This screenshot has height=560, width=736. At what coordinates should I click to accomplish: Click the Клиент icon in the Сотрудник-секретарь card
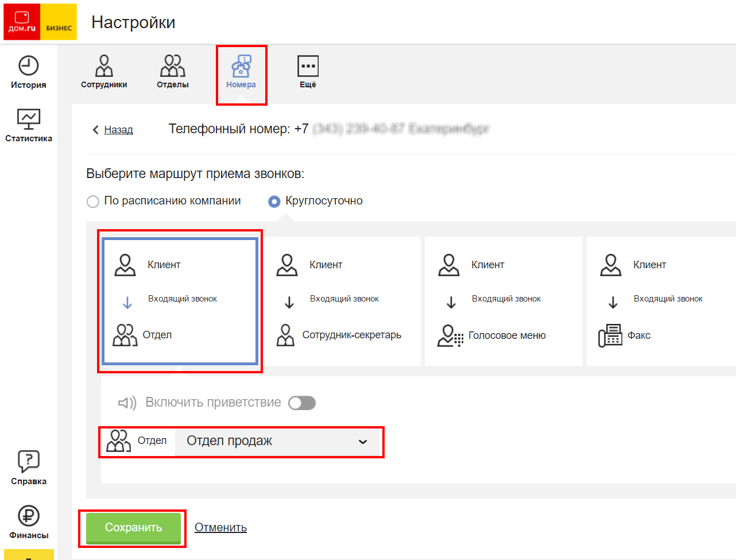tap(287, 265)
